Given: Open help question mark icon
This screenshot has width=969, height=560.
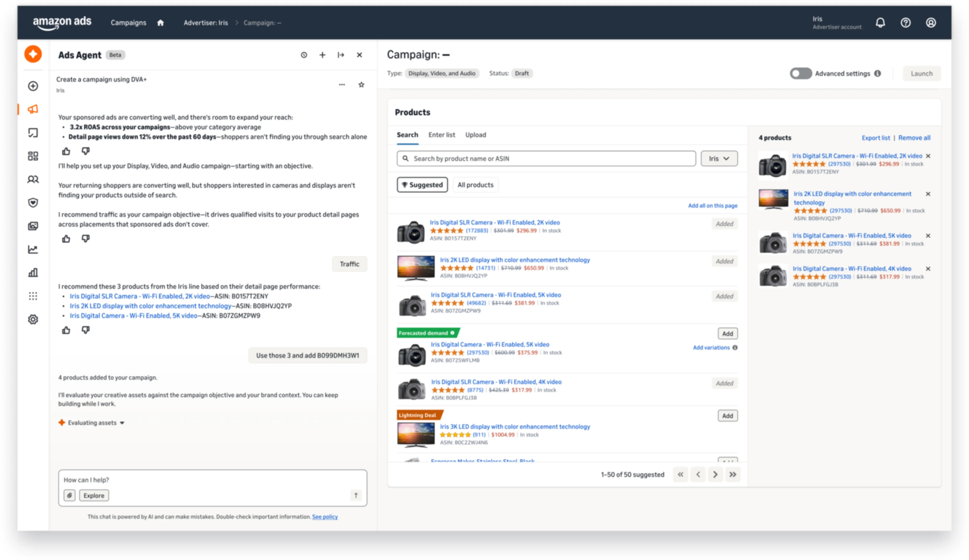Looking at the screenshot, I should (x=906, y=23).
